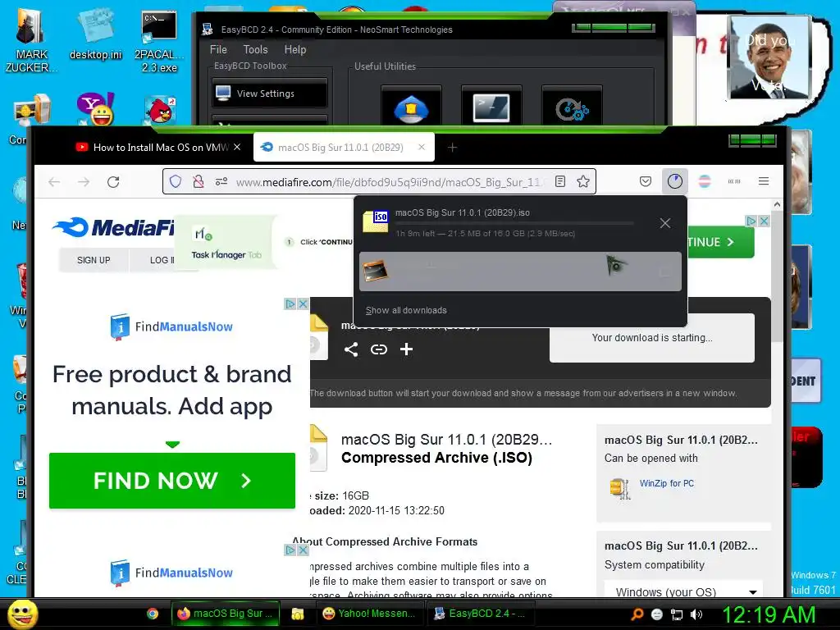Click the Chrome icon in taskbar
The width and height of the screenshot is (840, 630).
pos(153,614)
